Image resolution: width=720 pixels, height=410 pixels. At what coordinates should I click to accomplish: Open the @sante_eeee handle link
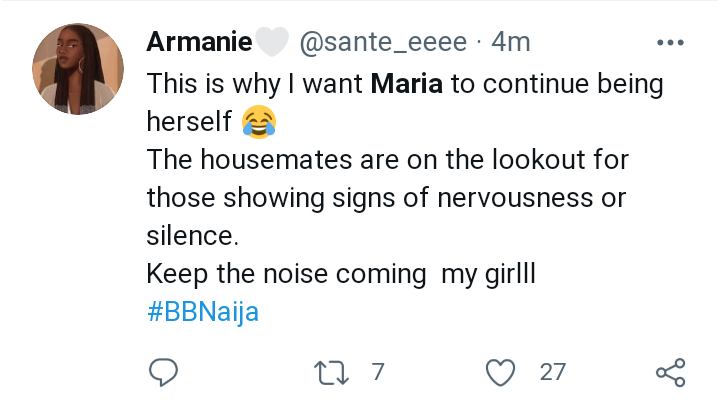[381, 42]
